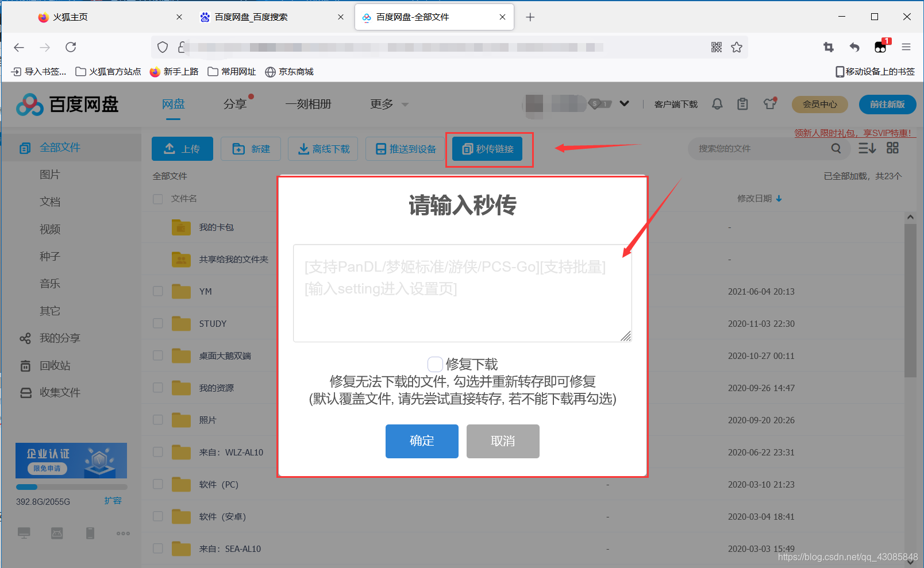Click the 前往新版 button

(x=887, y=104)
